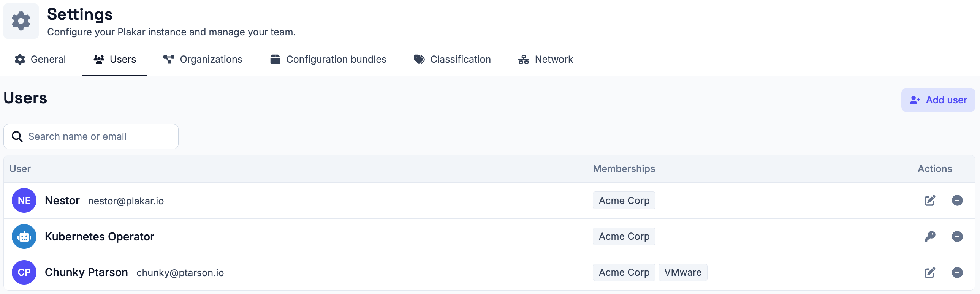
Task: Click Chunky Ptarson's Acme Corp badge
Action: (624, 272)
